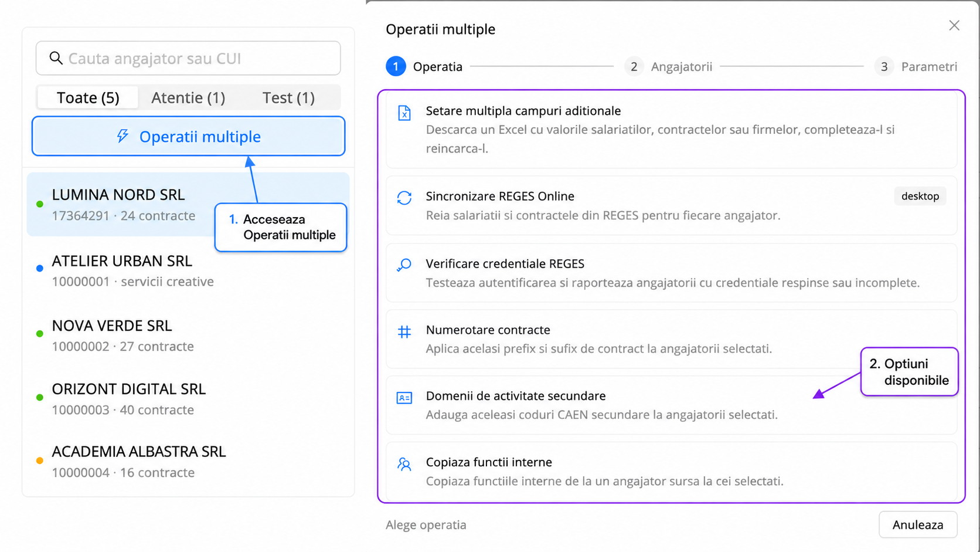Screen dimensions: 980x552
Task: Click the magnifier icon beside Verificare credentiale REGES
Action: pyautogui.click(x=404, y=265)
